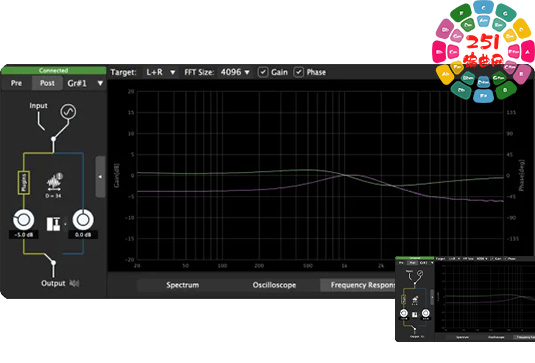Click the yellow Plugins box

tap(24, 183)
